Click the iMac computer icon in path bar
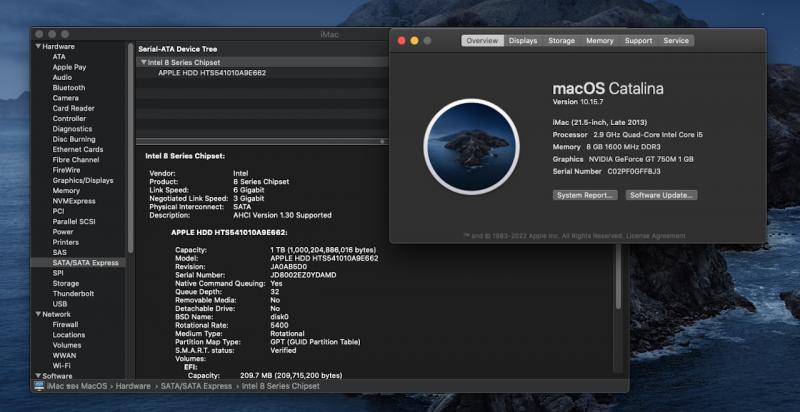 (39, 386)
